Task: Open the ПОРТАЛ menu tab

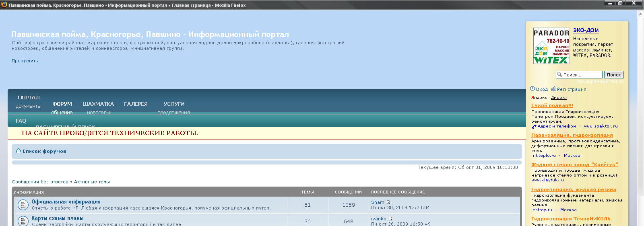Action: point(29,97)
